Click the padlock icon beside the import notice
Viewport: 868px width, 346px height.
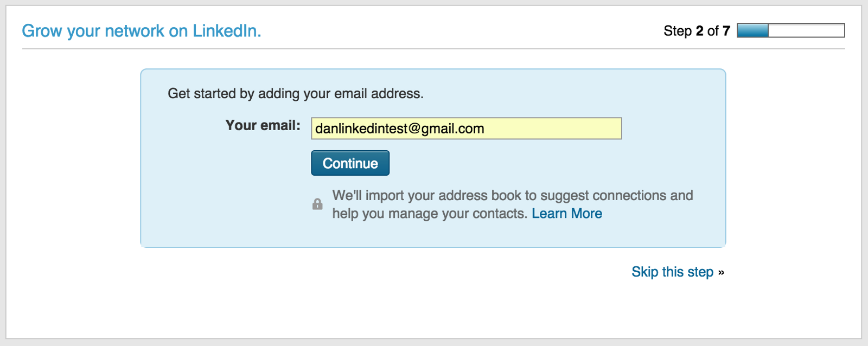(317, 204)
